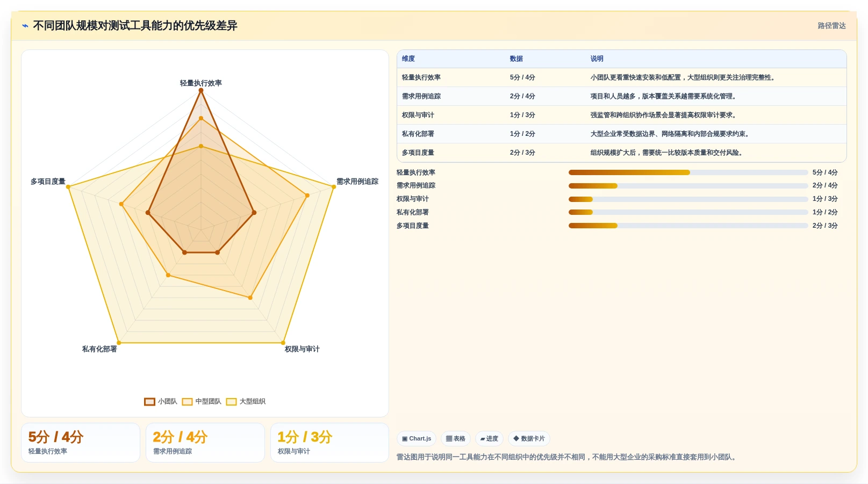The image size is (868, 484).
Task: Click the 数据卡片 tag chip
Action: pos(529,439)
